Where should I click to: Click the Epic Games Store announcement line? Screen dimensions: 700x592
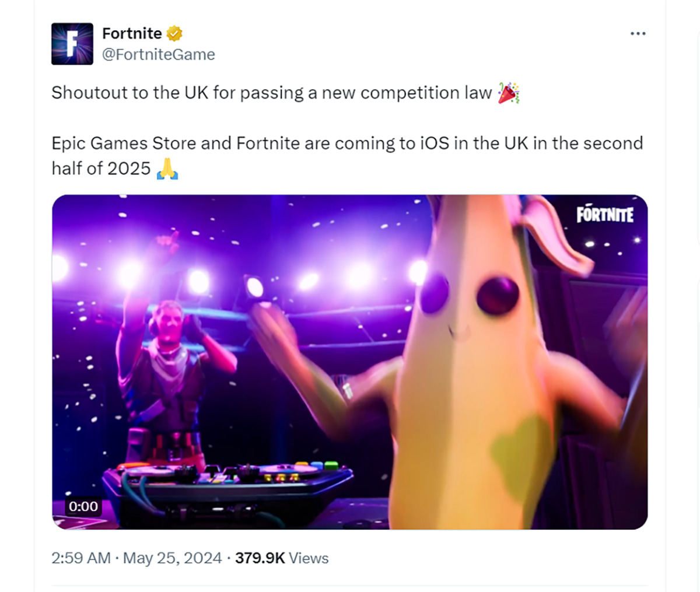pos(347,156)
